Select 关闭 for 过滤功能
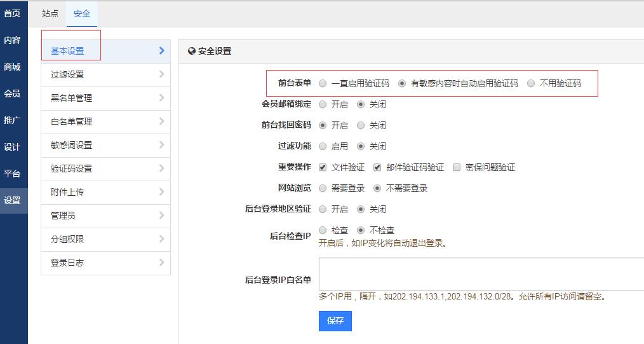644x344 pixels. pos(361,146)
